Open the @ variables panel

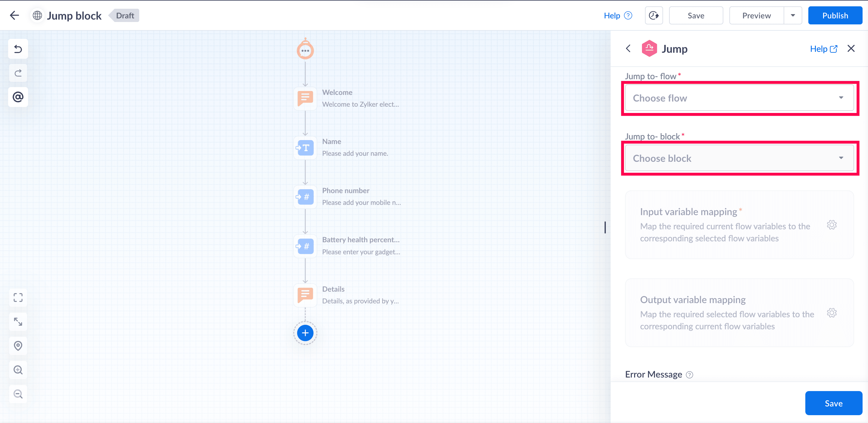pyautogui.click(x=18, y=97)
